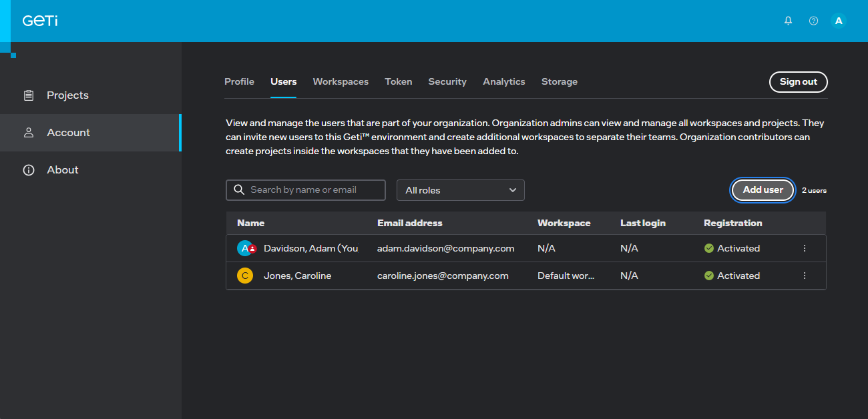Go to the Storage tab
This screenshot has height=419, width=868.
(560, 81)
